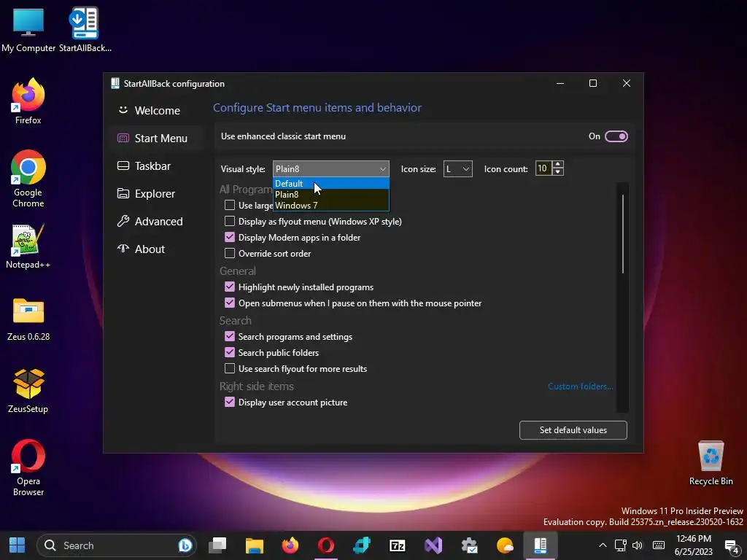Click StartAllBack taskbar icon

(541, 545)
